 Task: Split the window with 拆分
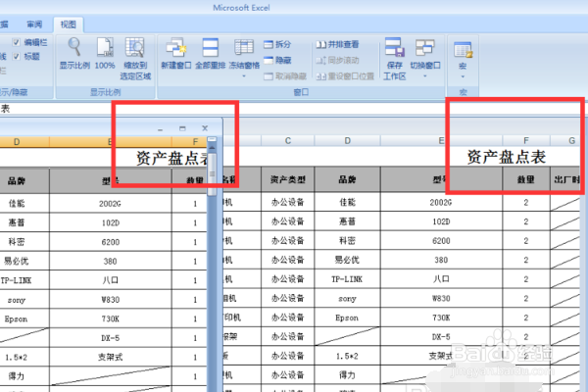tap(277, 44)
